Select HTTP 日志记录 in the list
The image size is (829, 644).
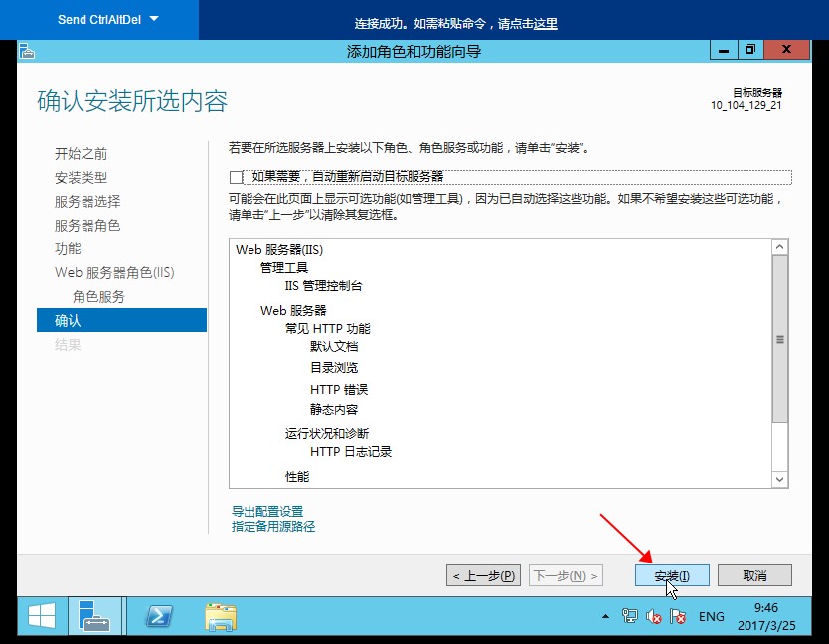coord(351,452)
